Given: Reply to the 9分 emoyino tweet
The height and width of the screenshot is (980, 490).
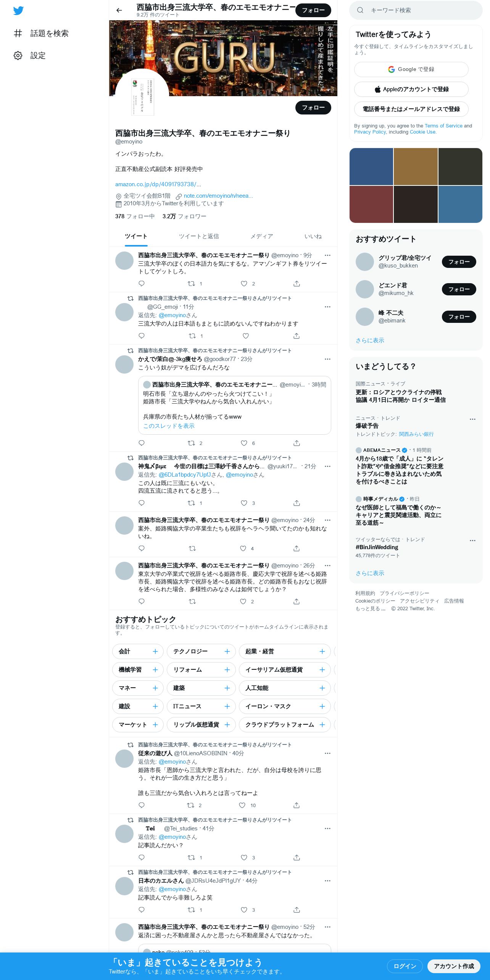Looking at the screenshot, I should pos(142,284).
